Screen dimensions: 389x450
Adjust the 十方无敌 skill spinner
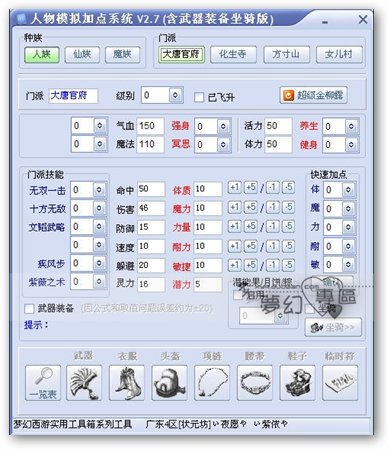point(99,208)
